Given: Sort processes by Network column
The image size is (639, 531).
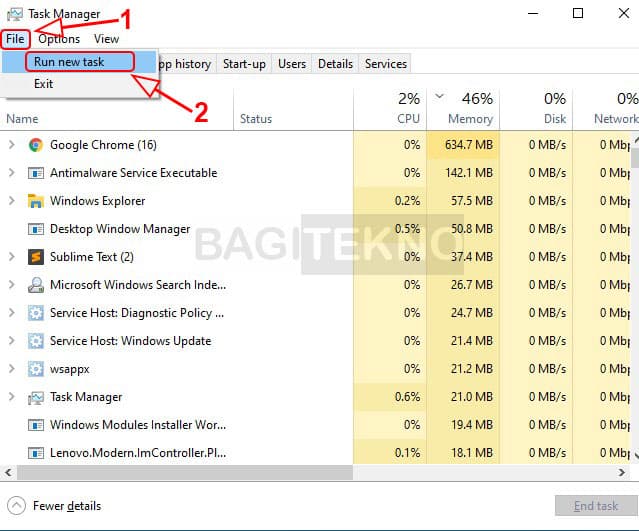Looking at the screenshot, I should 606,110.
